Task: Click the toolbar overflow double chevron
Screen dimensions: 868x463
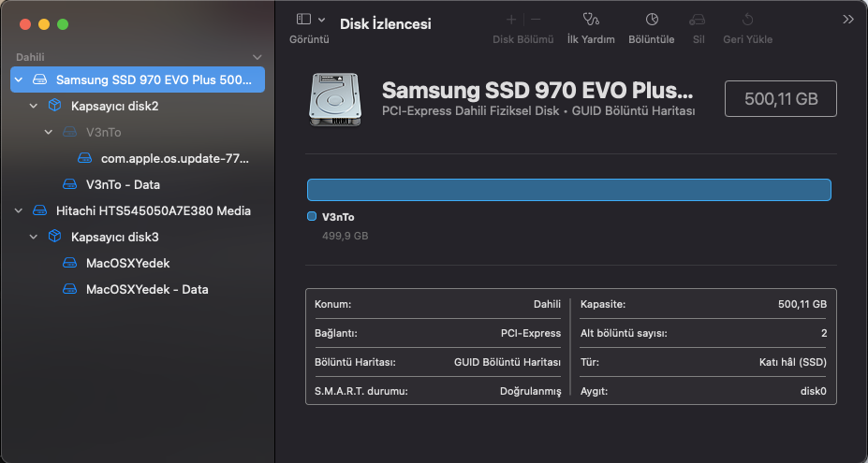Action: point(848,19)
